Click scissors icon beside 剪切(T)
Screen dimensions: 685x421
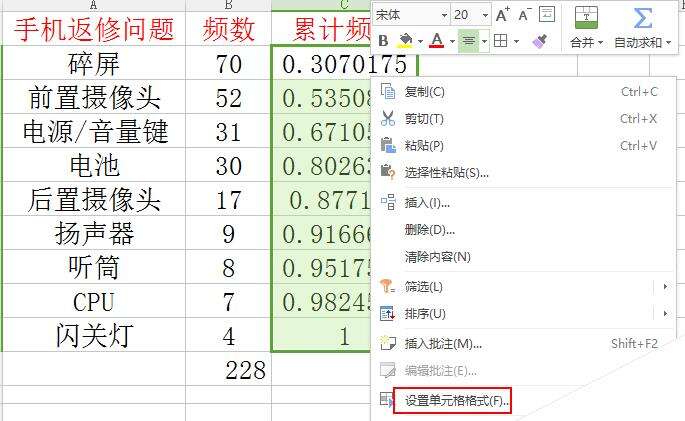tap(387, 118)
